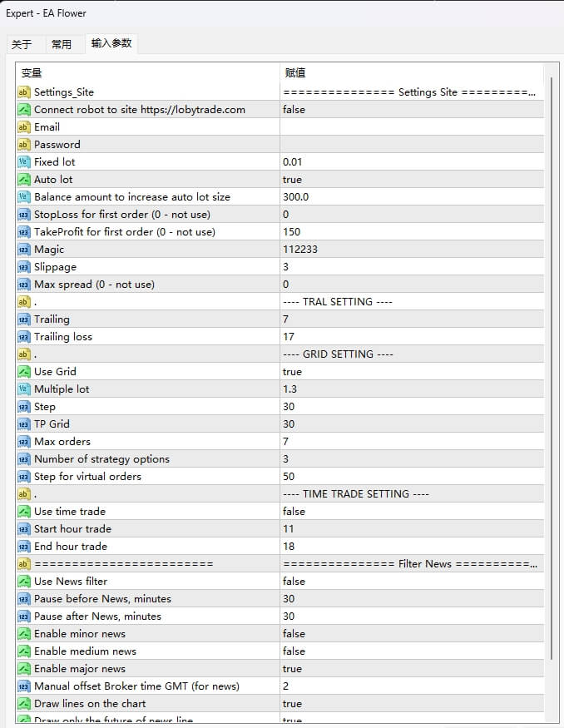Click the double-type icon next to Fixed lot
This screenshot has width=564, height=728.
coord(23,162)
